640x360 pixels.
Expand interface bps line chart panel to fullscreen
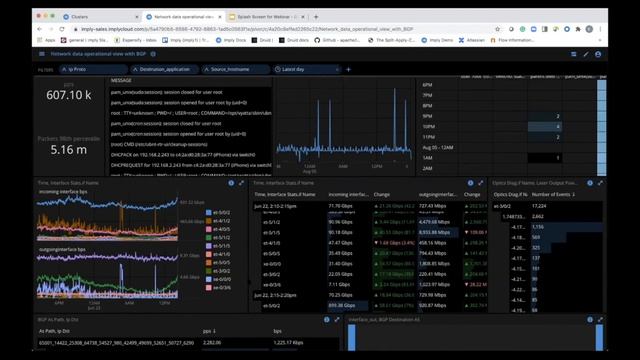[x=241, y=183]
